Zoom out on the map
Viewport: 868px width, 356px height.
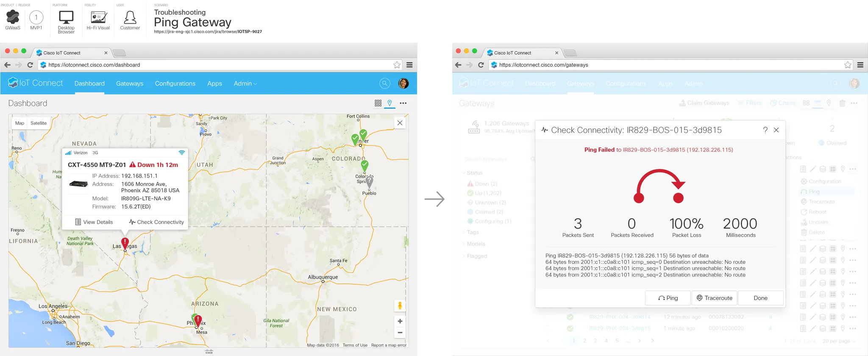[x=400, y=333]
